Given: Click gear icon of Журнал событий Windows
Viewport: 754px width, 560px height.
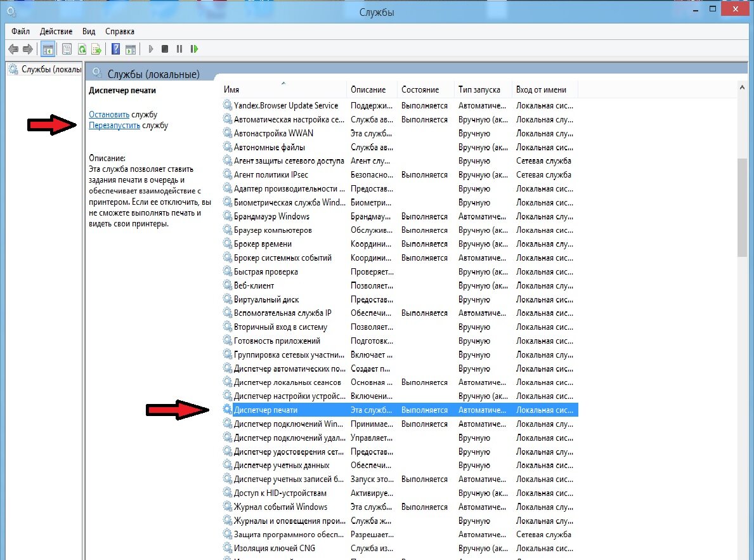Looking at the screenshot, I should (228, 507).
